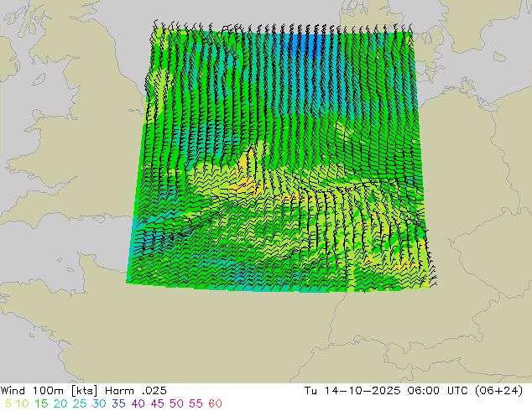
Task: Click the '45' kts legend value
Action: point(157,403)
